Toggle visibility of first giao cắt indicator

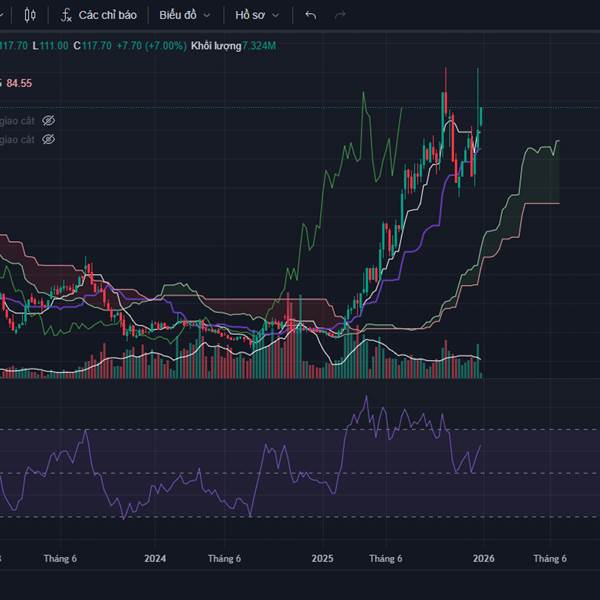48,121
